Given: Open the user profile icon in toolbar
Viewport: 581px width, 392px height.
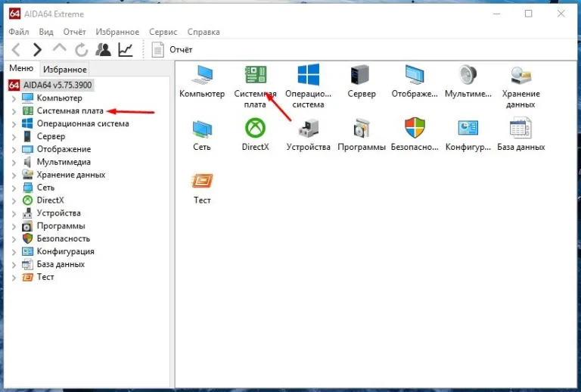Looking at the screenshot, I should click(103, 50).
